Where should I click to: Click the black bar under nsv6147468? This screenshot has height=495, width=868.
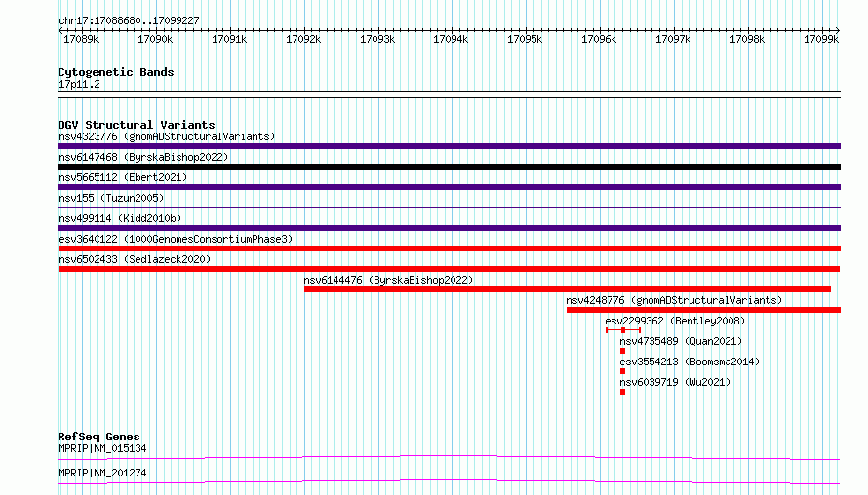[449, 167]
